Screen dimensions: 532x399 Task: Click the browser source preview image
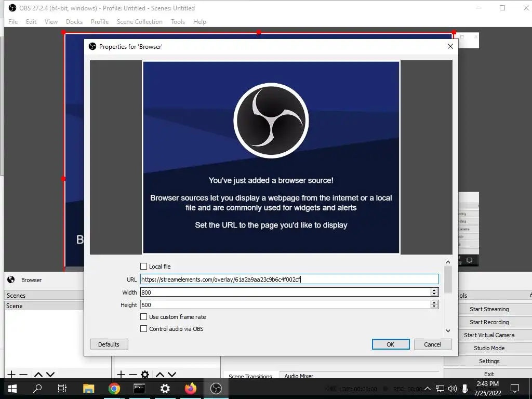[x=271, y=157]
